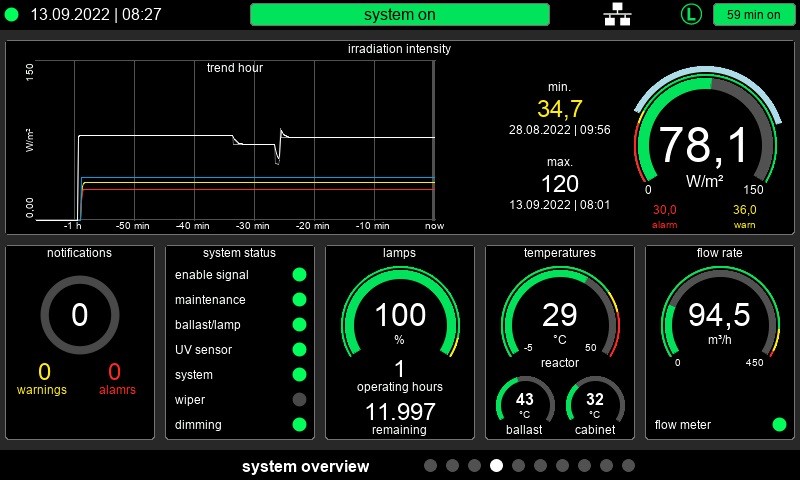Click the 'operating hours' label
Image resolution: width=800 pixels, height=480 pixels.
[x=400, y=387]
